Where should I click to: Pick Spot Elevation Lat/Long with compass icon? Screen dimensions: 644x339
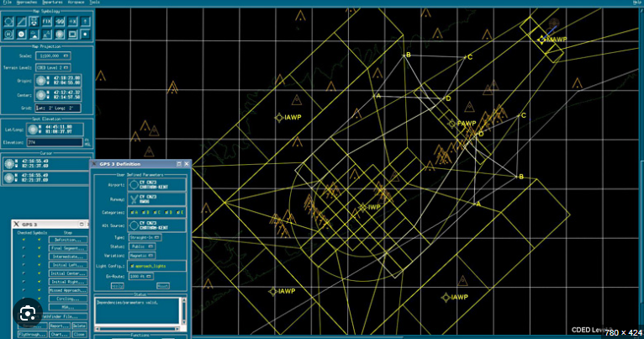coord(33,130)
